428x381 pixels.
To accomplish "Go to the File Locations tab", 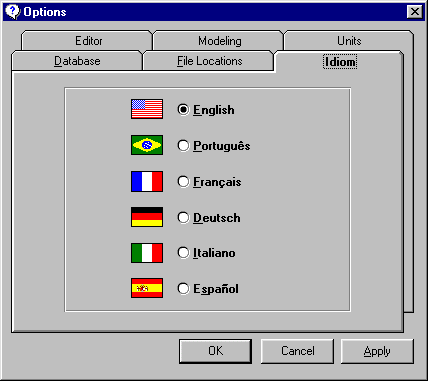I will [x=209, y=61].
